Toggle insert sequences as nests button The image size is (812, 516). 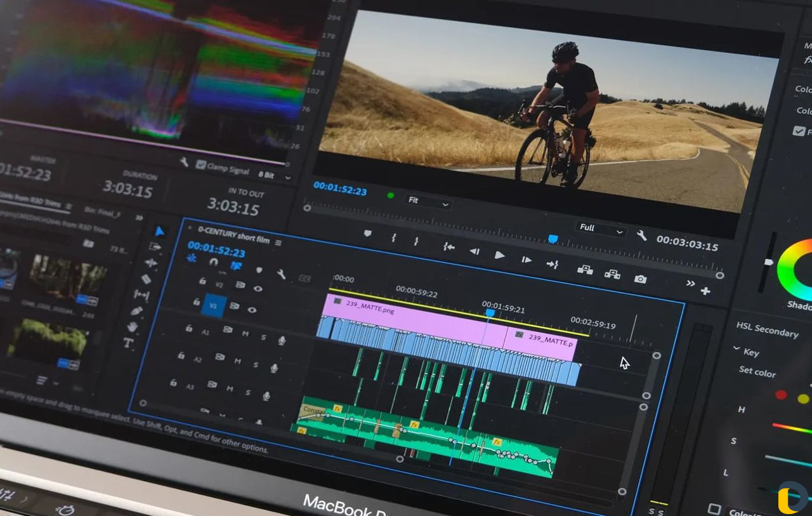coord(192,258)
